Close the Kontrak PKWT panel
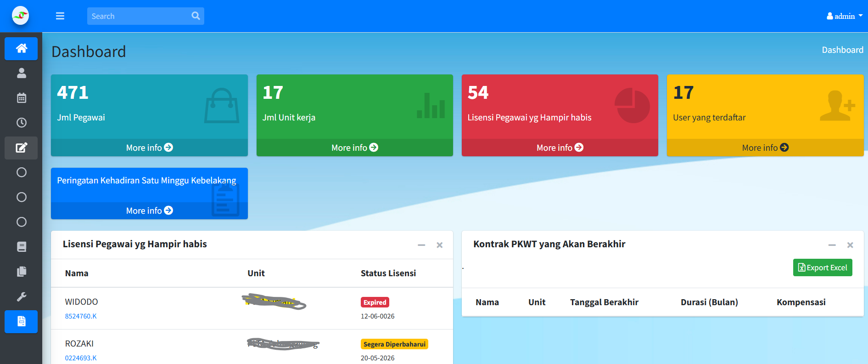Viewport: 868px width, 364px height. [x=850, y=245]
